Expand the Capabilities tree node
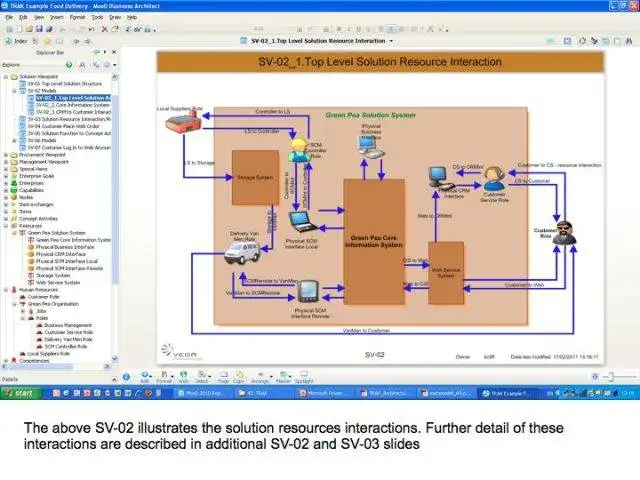The width and height of the screenshot is (640, 480). click(6, 190)
